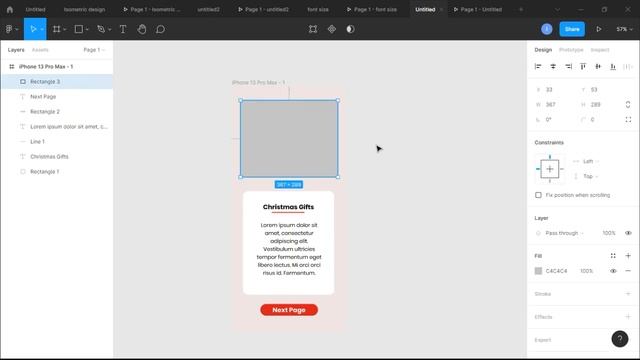Select the Frame tool
Image resolution: width=640 pixels, height=360 pixels.
(x=57, y=29)
